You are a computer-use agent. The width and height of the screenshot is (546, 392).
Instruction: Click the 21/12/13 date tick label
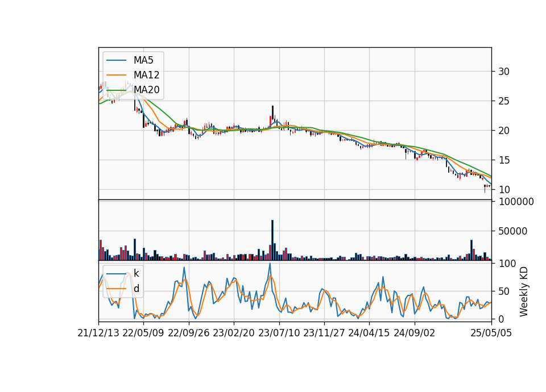[98, 333]
